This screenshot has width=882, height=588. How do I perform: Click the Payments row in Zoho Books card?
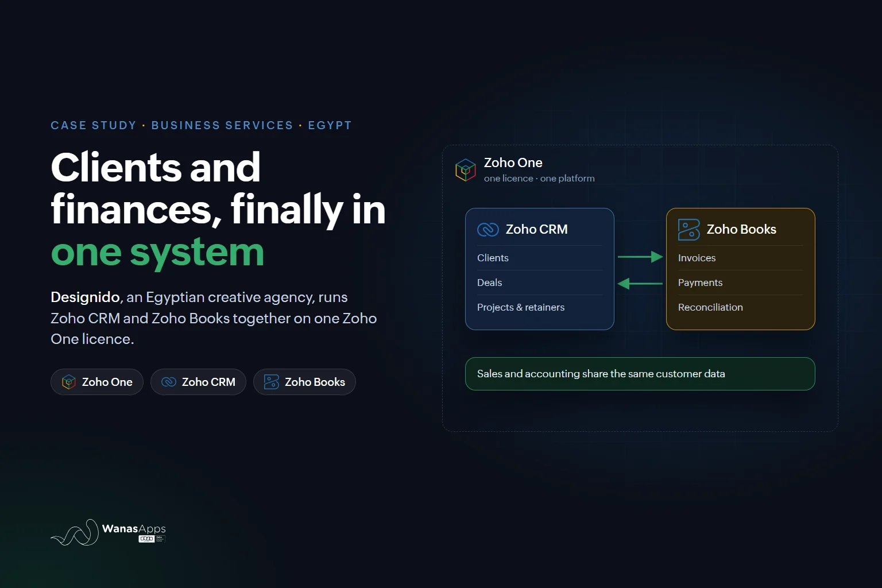tap(740, 283)
